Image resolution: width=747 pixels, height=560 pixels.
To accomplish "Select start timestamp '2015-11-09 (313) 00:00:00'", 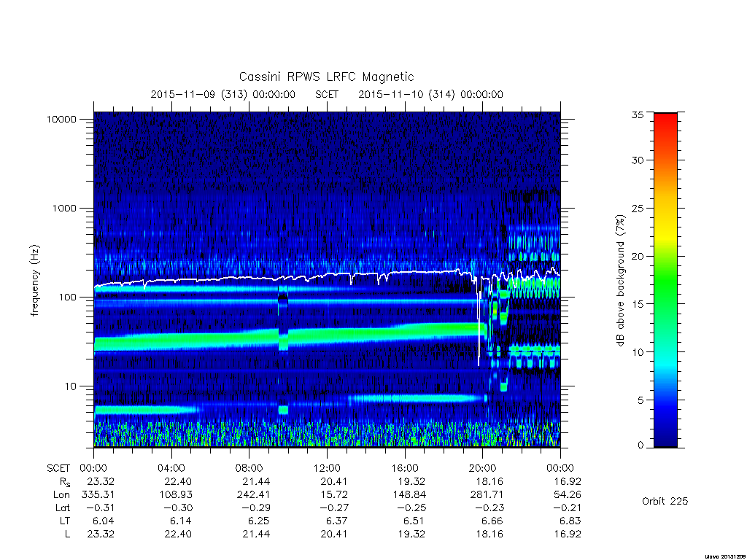I will click(x=223, y=94).
